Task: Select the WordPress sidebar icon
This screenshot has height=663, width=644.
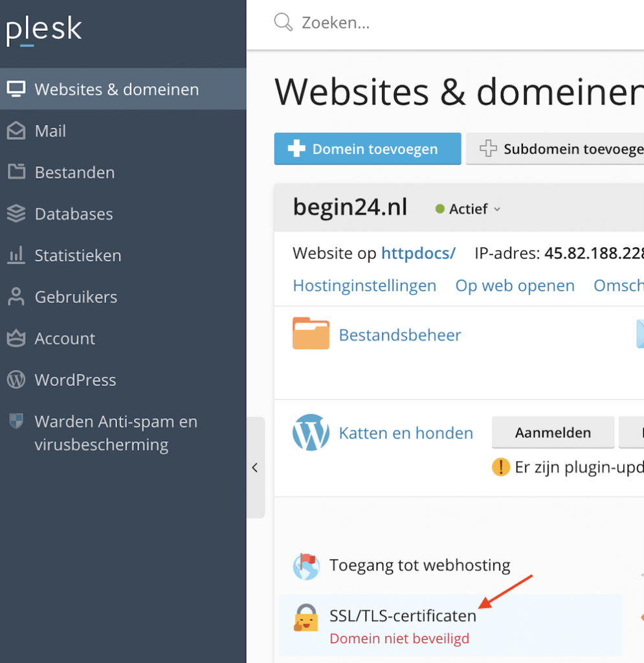Action: point(16,380)
